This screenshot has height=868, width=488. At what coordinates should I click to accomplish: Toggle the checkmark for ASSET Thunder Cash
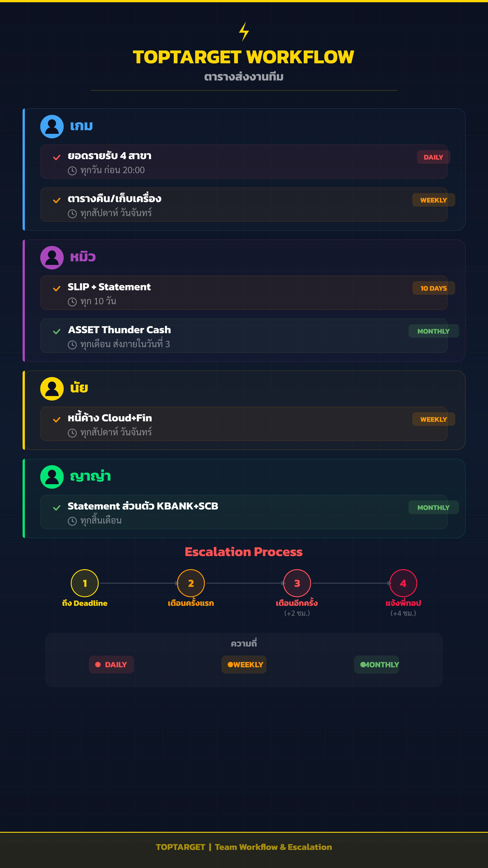coord(56,331)
